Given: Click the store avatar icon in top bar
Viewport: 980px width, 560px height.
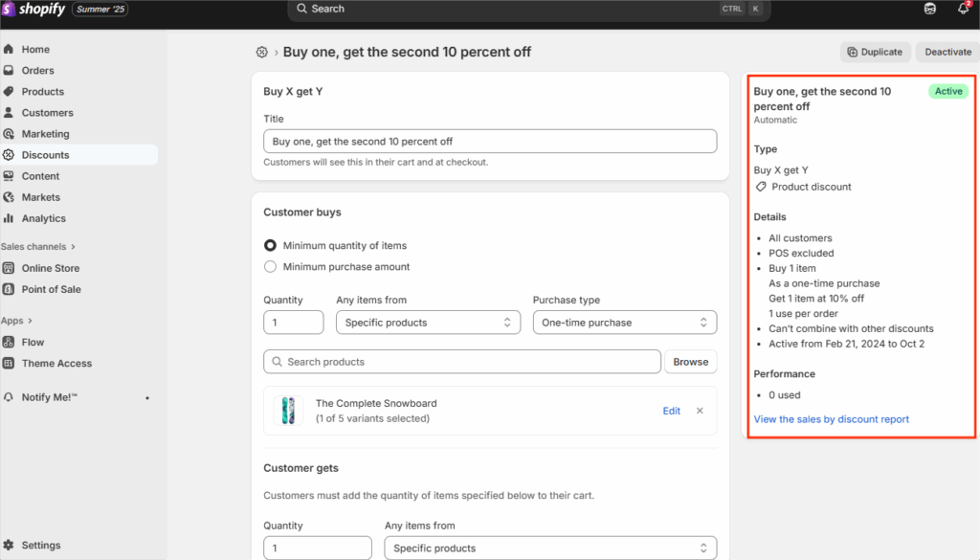Looking at the screenshot, I should click(x=929, y=9).
